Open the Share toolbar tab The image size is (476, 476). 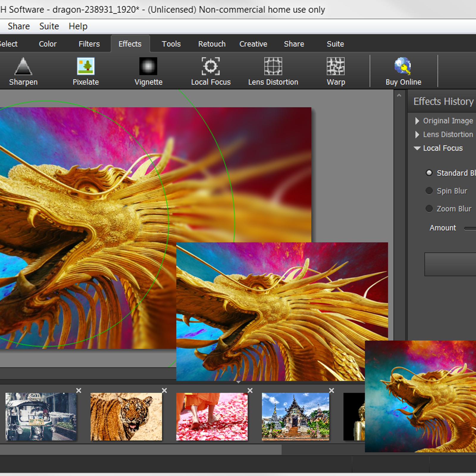[294, 44]
